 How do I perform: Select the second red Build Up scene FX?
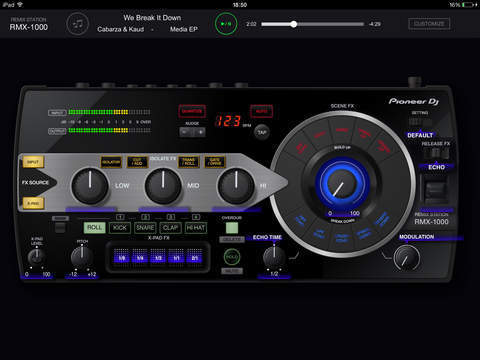[319, 134]
